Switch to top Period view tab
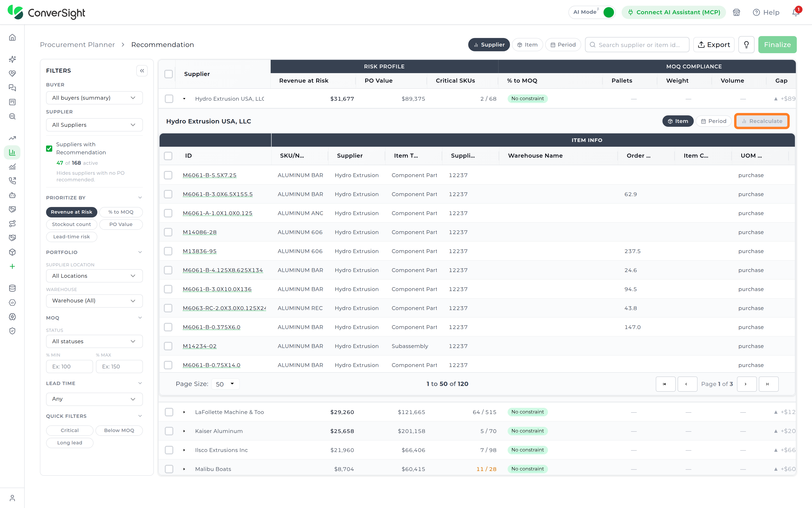Viewport: 812px width, 508px height. pyautogui.click(x=563, y=45)
